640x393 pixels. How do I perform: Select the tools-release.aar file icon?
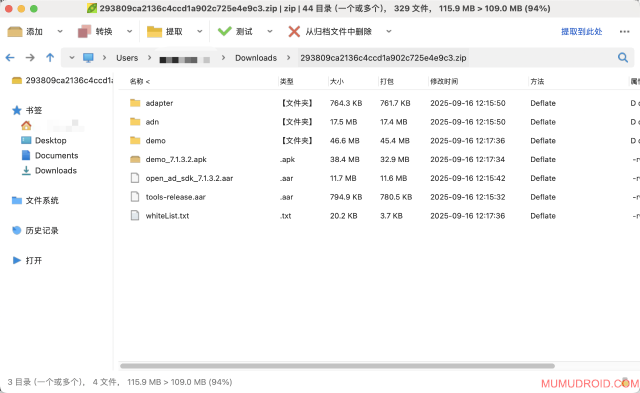135,197
